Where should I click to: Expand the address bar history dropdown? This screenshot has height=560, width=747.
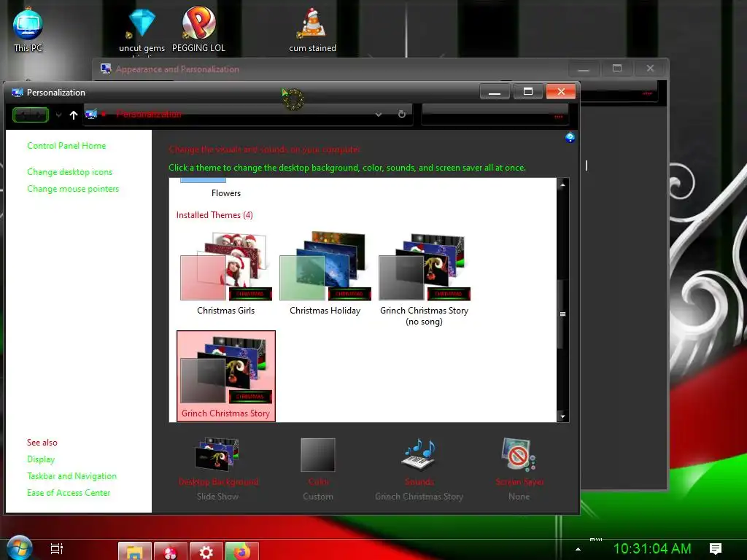(x=379, y=114)
